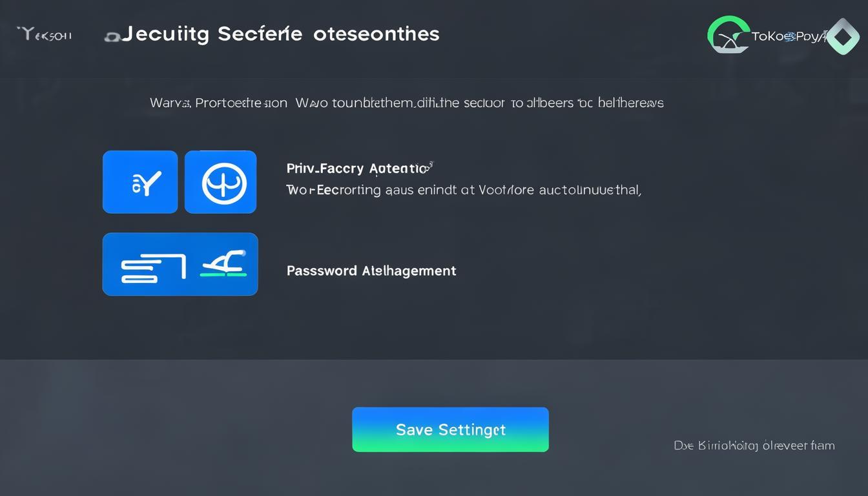This screenshot has height=496, width=868.
Task: Click the green diamond icon in header
Action: [842, 36]
